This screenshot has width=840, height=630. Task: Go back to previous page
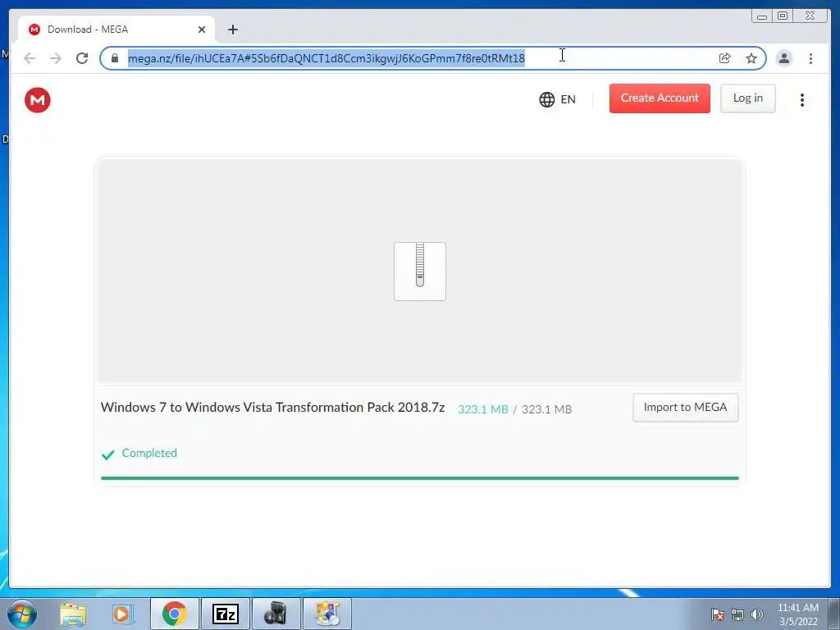pos(30,58)
